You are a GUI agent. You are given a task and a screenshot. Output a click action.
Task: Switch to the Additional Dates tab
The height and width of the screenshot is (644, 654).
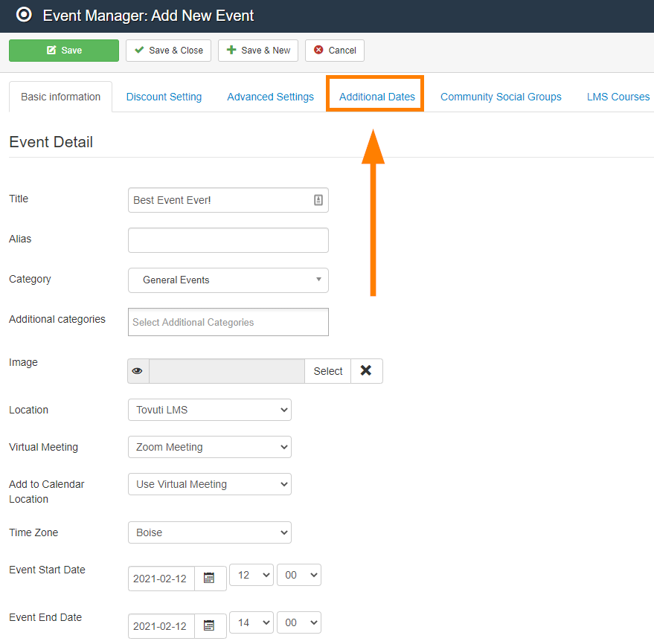[376, 97]
